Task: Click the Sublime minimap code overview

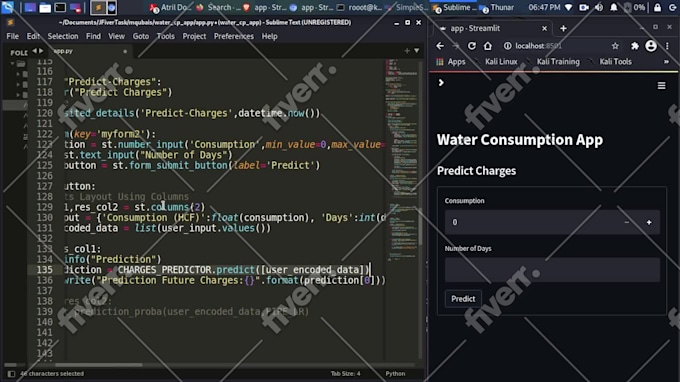Action: [x=402, y=160]
